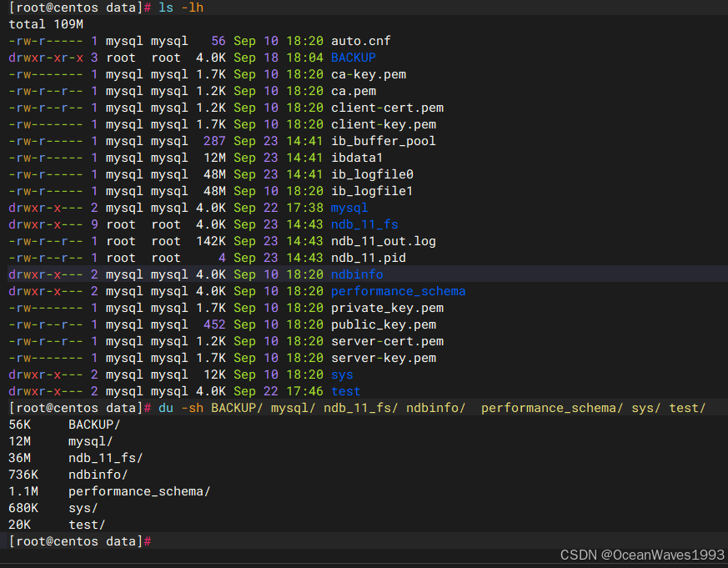Click the blue sys directory name
Image resolution: width=728 pixels, height=568 pixels.
tap(342, 374)
